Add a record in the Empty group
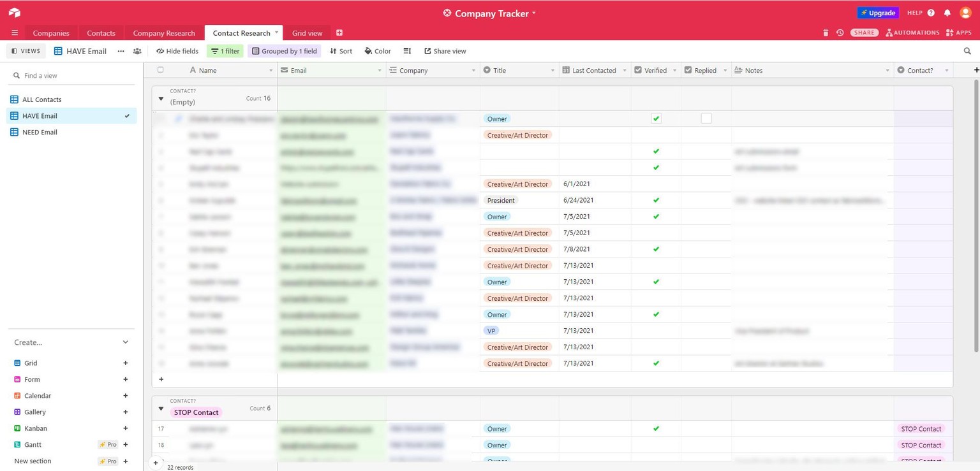The width and height of the screenshot is (980, 471). (x=161, y=379)
